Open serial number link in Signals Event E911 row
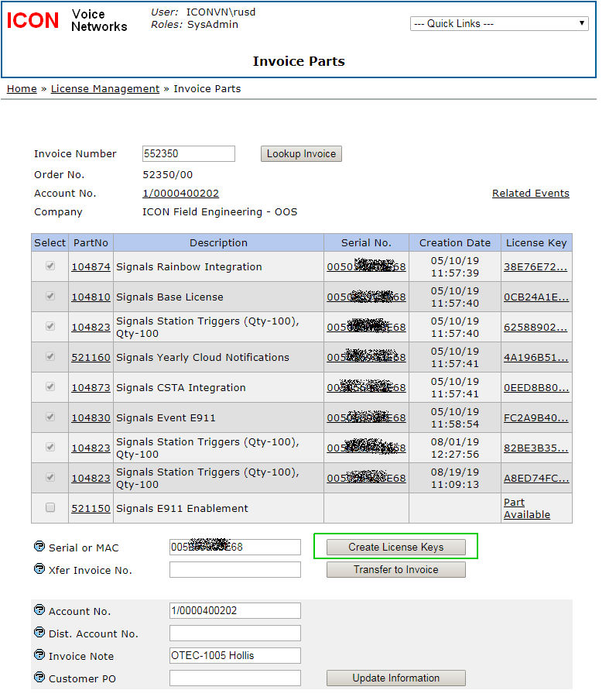The image size is (616, 697). pyautogui.click(x=366, y=418)
